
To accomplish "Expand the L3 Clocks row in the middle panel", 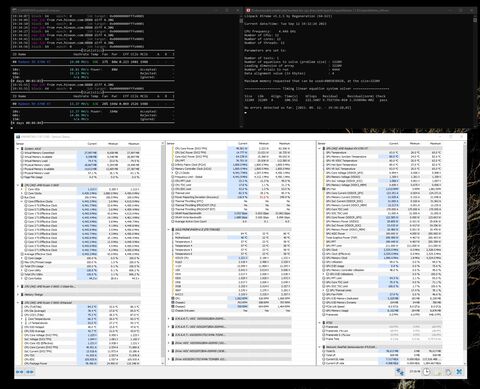I will [173, 173].
